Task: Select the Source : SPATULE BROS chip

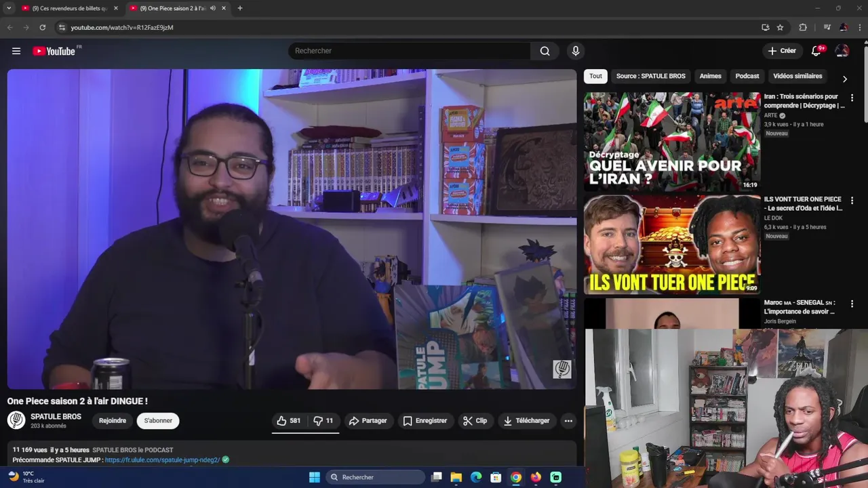Action: click(651, 76)
